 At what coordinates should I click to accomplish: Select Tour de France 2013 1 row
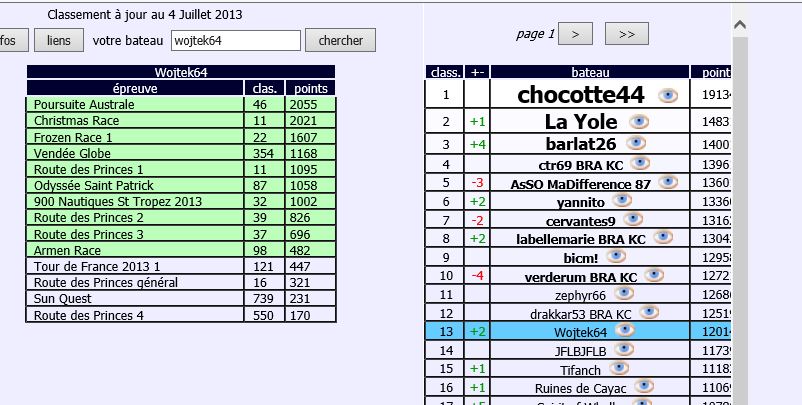pos(181,266)
